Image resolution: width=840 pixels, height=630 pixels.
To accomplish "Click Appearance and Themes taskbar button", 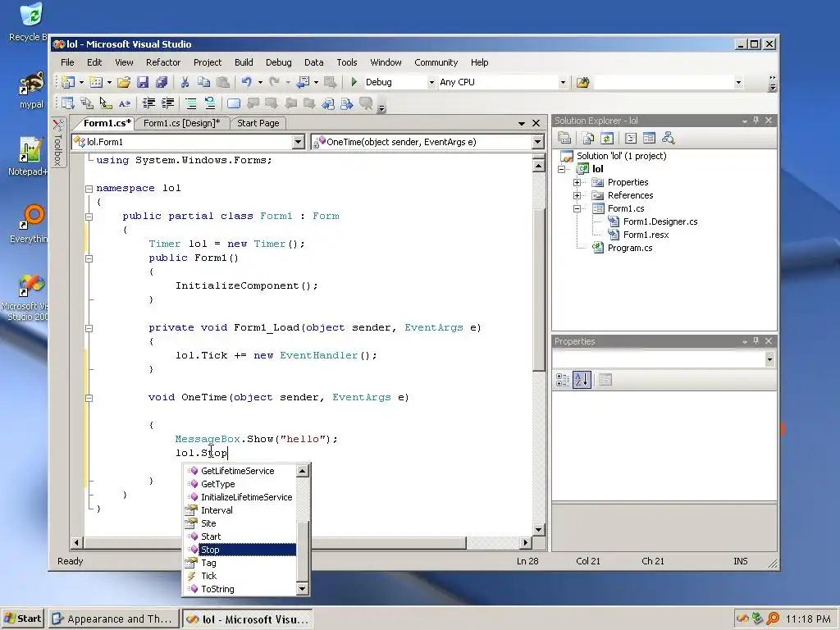I will [113, 619].
